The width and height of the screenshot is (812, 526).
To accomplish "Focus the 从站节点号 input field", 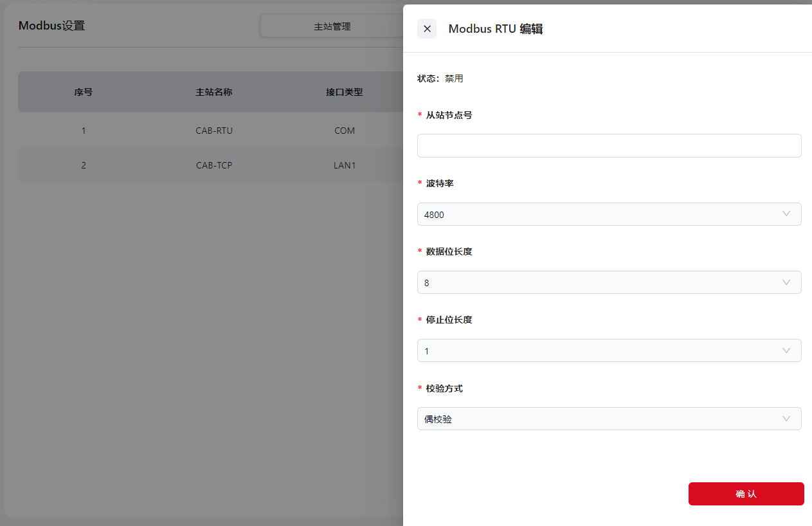I will pos(609,146).
